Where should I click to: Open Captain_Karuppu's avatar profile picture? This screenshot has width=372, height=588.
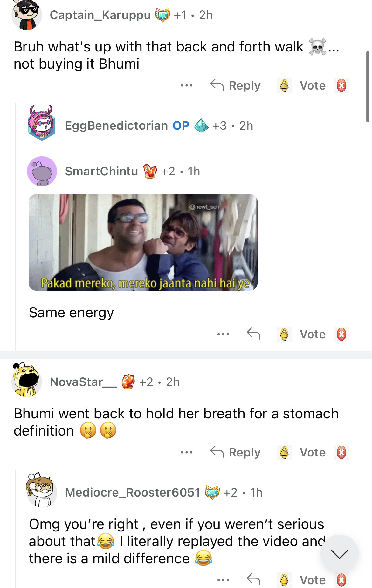pyautogui.click(x=27, y=15)
